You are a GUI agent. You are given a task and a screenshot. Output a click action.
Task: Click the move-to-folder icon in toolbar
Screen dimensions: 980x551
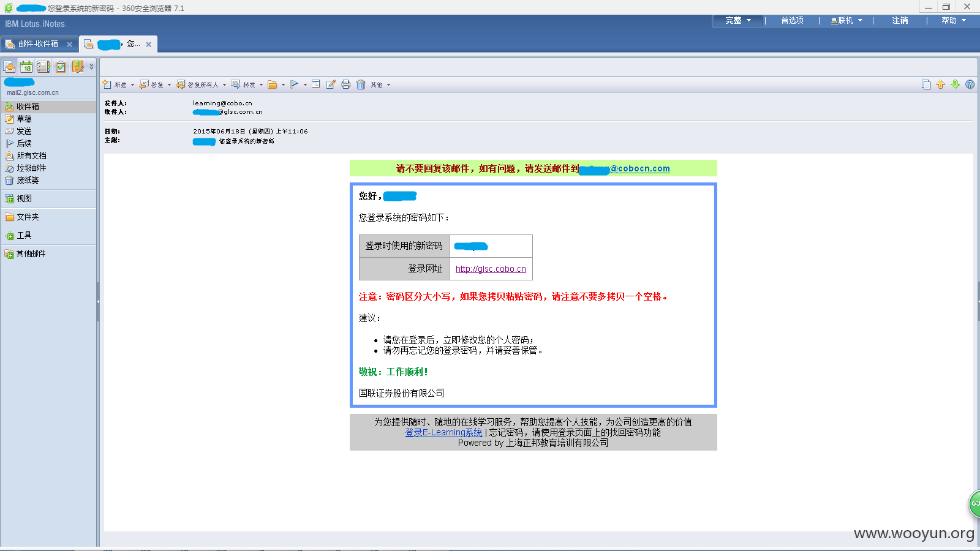tap(273, 84)
